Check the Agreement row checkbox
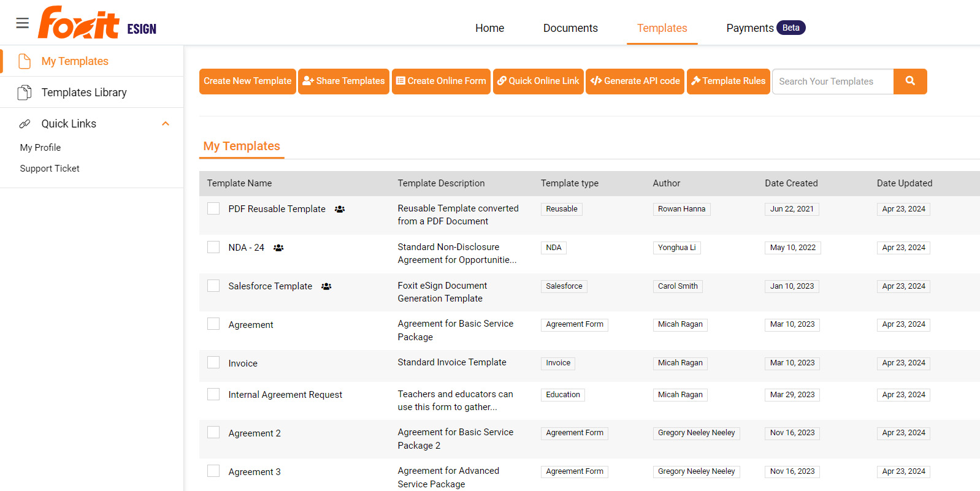 coord(213,324)
